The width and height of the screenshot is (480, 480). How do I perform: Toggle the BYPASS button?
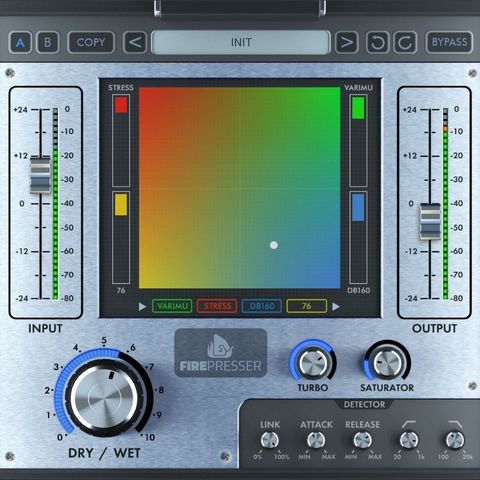(449, 42)
